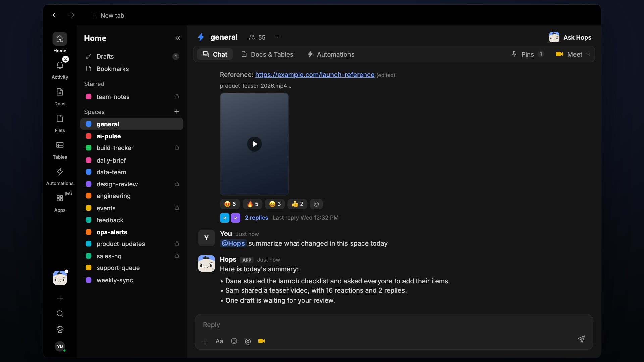Screen dimensions: 644x362
Task: Toggle the thumbs-up reaction with 2
Action: click(297, 204)
